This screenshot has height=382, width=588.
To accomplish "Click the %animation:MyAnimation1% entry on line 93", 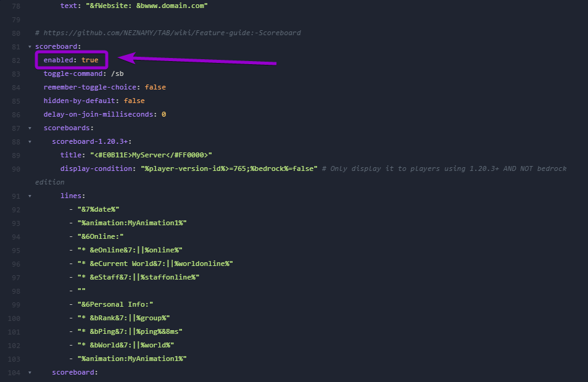I will click(130, 223).
